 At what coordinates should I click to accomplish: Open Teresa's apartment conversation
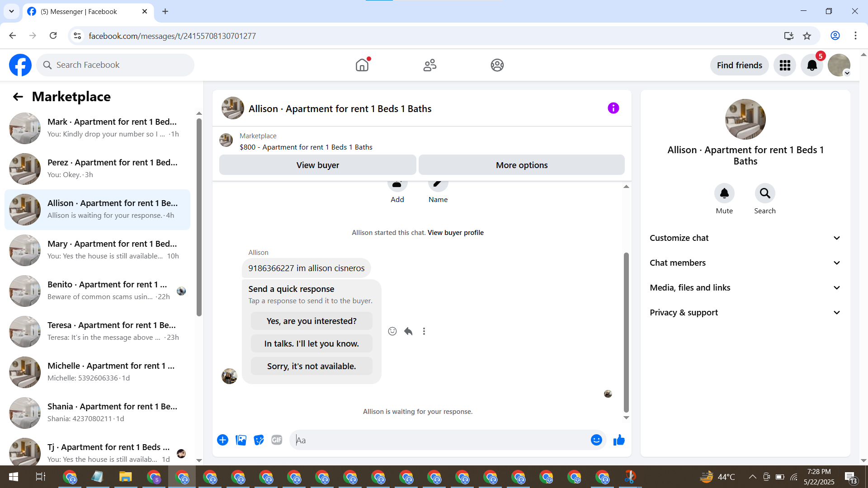pyautogui.click(x=97, y=331)
